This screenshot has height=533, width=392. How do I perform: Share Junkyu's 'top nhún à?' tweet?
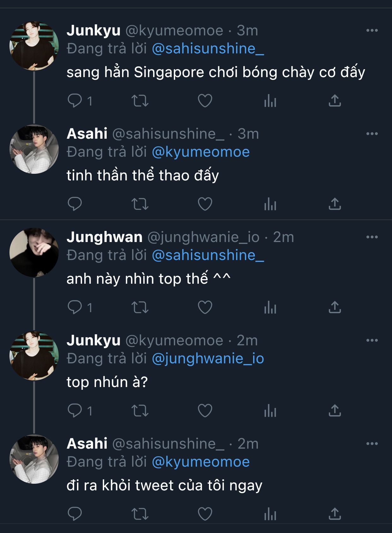335,410
